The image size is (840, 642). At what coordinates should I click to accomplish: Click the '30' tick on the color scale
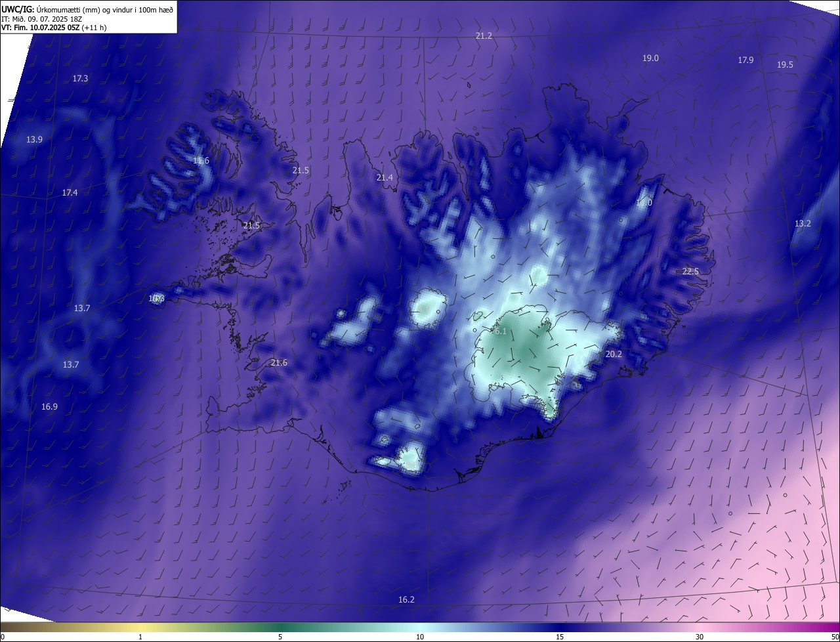click(700, 637)
